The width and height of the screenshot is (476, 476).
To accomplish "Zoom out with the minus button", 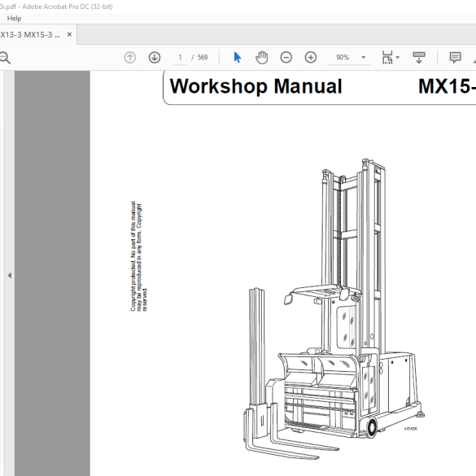I will [x=286, y=58].
